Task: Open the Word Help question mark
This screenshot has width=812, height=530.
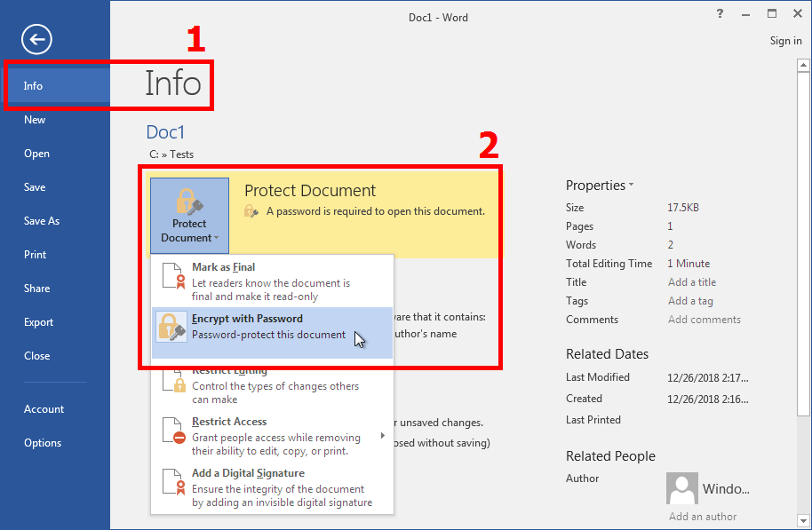Action: (720, 14)
